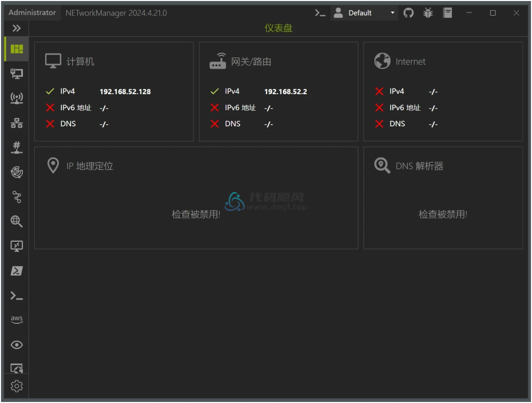Close the NETworkManager window
532x403 pixels.
pos(516,13)
